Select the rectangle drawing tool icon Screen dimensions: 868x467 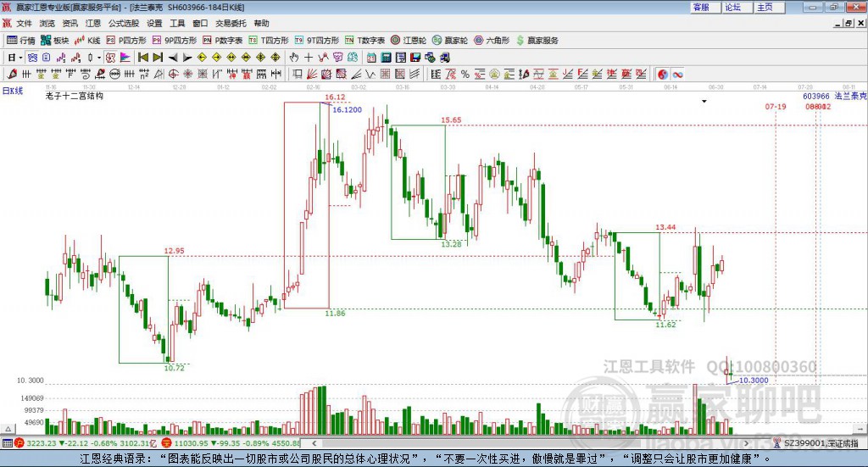pyautogui.click(x=298, y=74)
